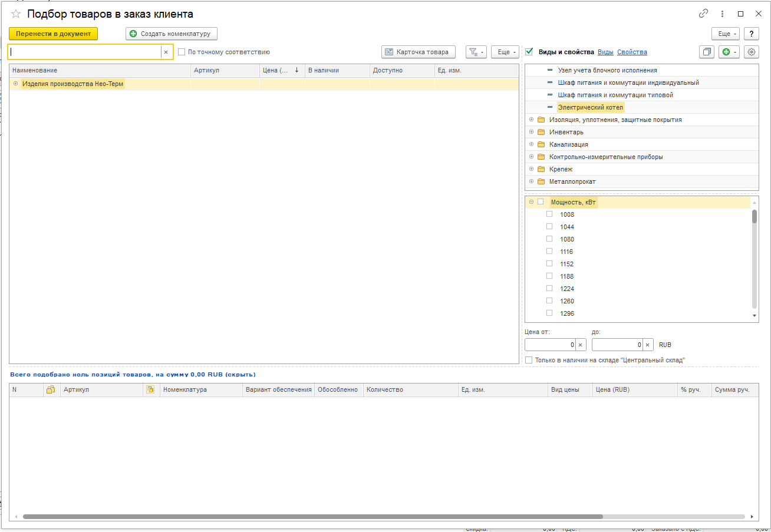Open Еще menu beside filter button
This screenshot has height=532, width=771.
[x=505, y=52]
